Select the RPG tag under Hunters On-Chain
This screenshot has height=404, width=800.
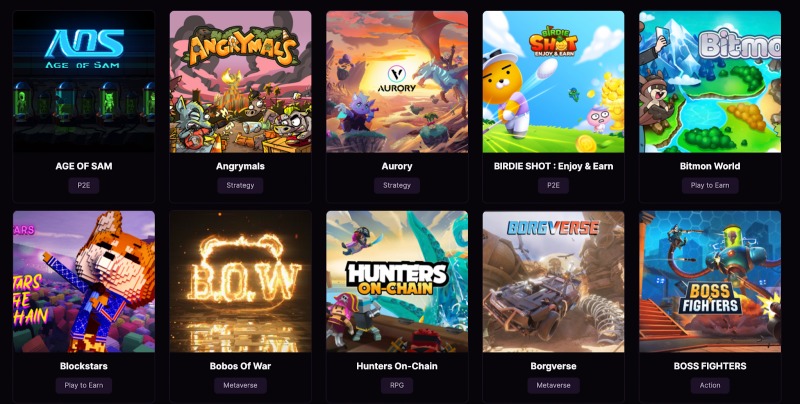[397, 385]
